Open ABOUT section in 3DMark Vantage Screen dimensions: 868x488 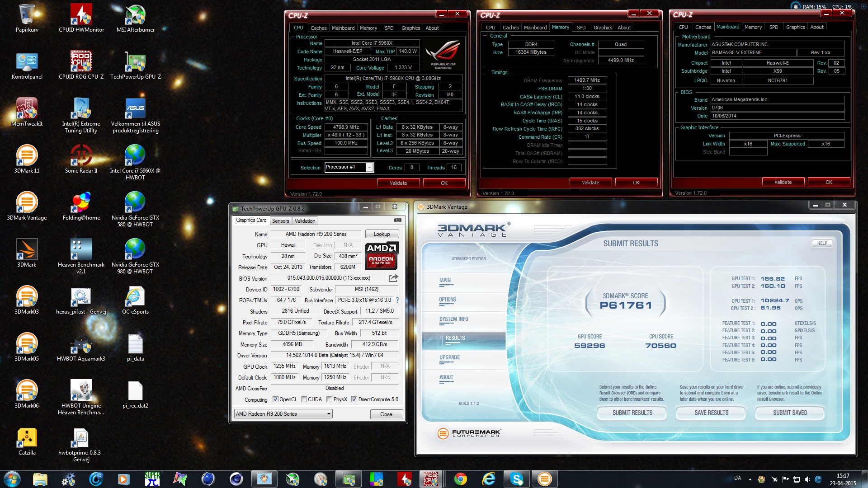point(446,377)
